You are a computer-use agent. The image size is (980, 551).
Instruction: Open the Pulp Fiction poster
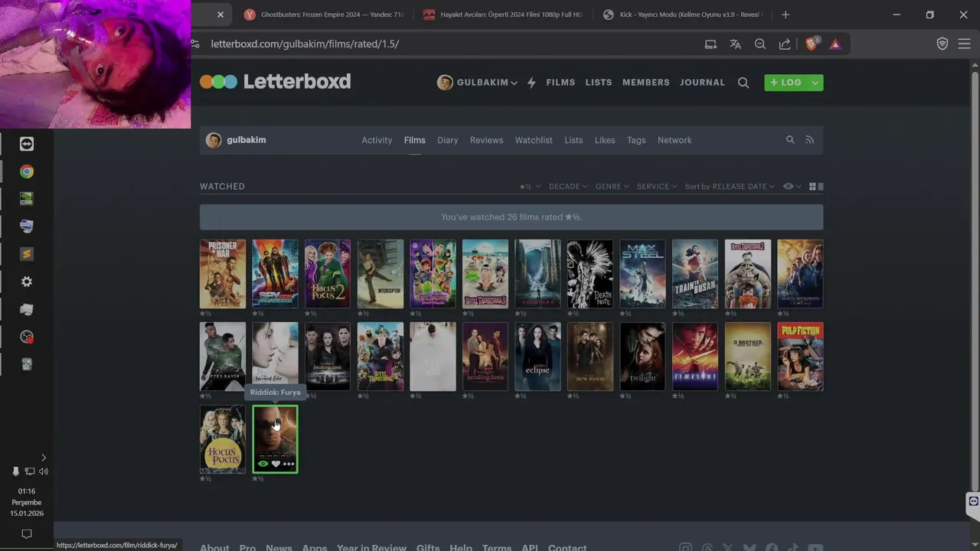coord(800,357)
